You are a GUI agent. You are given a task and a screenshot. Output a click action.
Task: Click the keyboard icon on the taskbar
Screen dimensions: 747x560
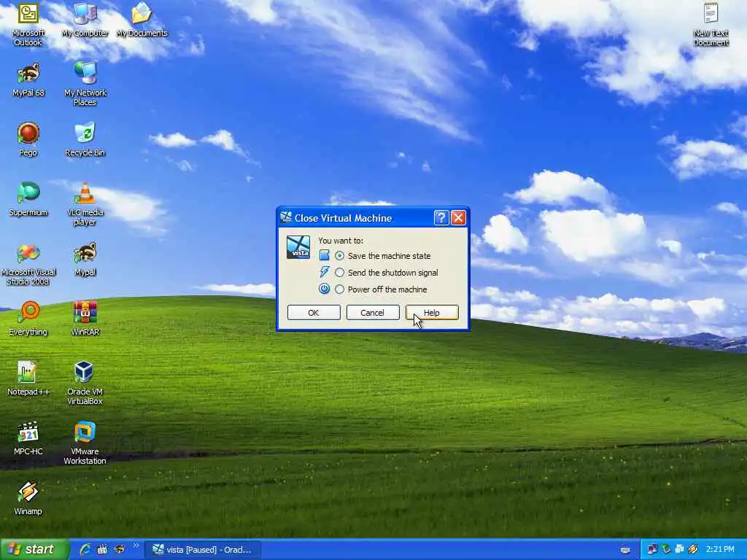[x=625, y=550]
